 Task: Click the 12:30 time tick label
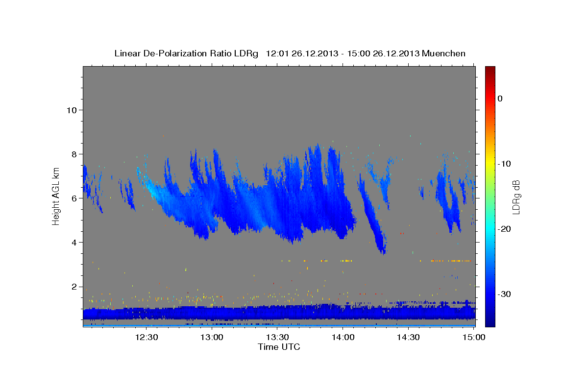[146, 338]
